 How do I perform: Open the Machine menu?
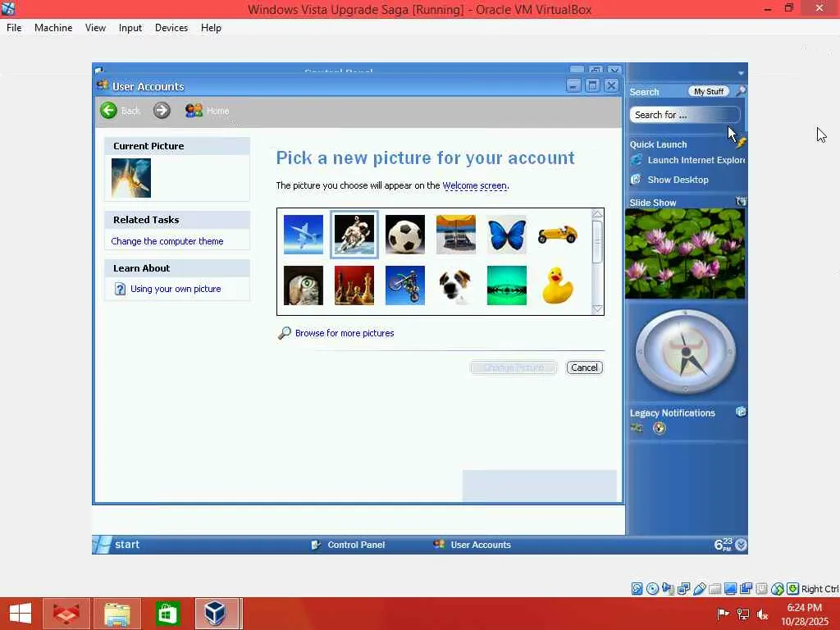pyautogui.click(x=53, y=28)
